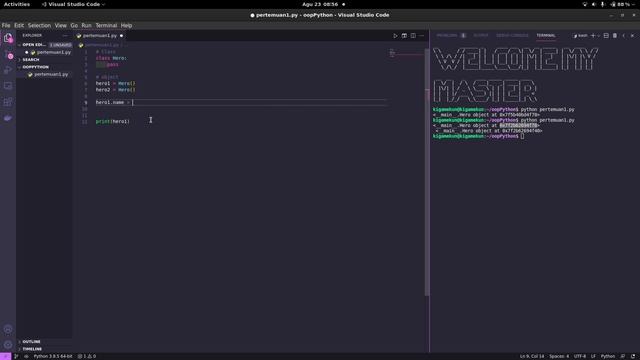Move terminal panel with the arrow icon
This screenshot has height=360, width=640.
coord(624,36)
